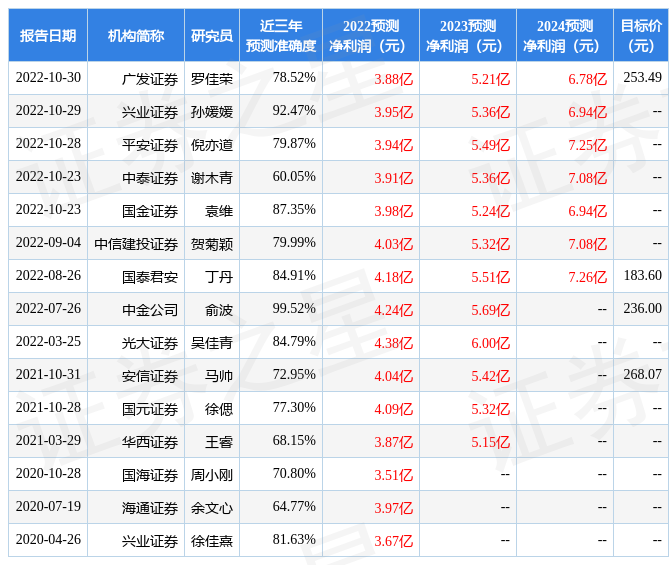Click the 2023预测净利润 column header
The width and height of the screenshot is (669, 565).
point(468,35)
